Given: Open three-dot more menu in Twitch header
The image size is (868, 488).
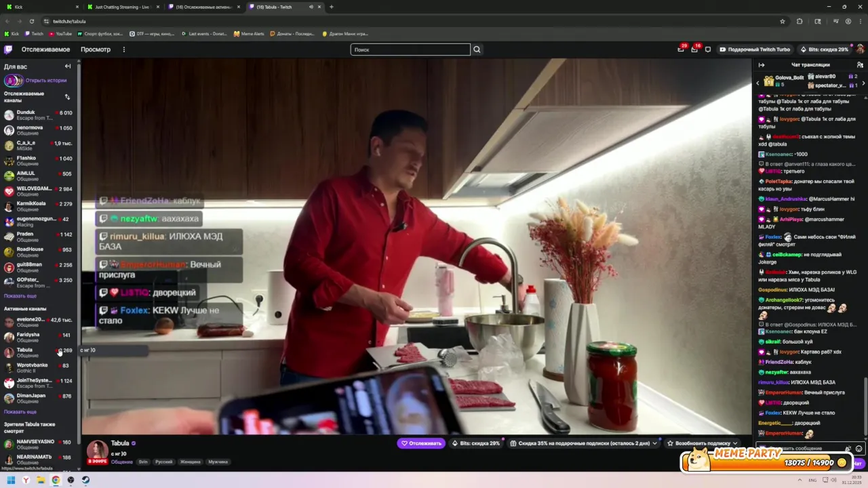Looking at the screenshot, I should click(x=123, y=49).
